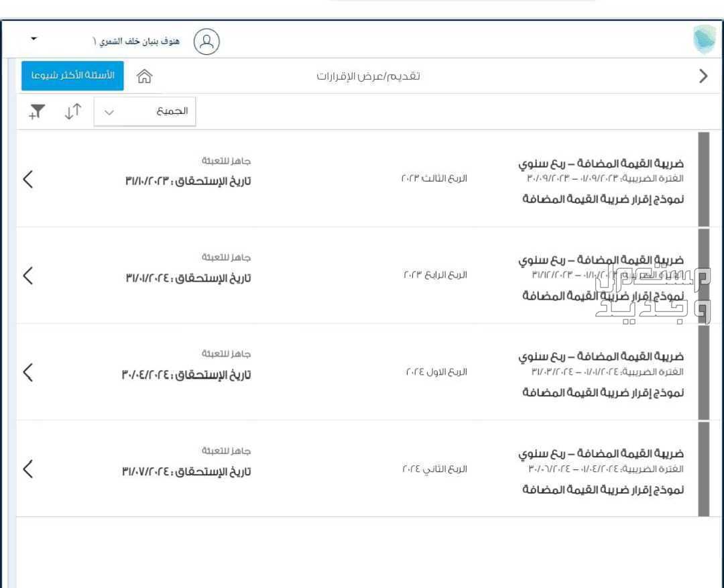This screenshot has height=588, width=724.
Task: Open the user profile avatar icon
Action: (x=206, y=42)
